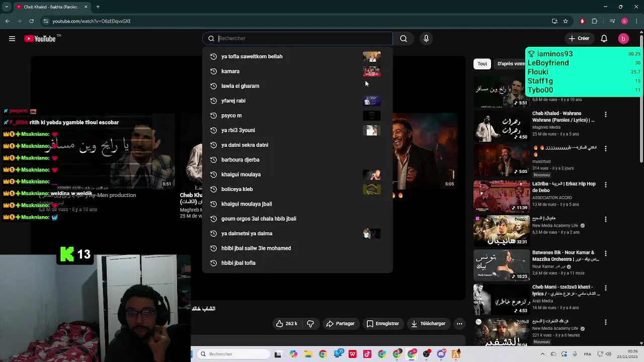Screen dimensions: 644x362
Task: Click the install app icon in address bar
Action: click(x=554, y=21)
